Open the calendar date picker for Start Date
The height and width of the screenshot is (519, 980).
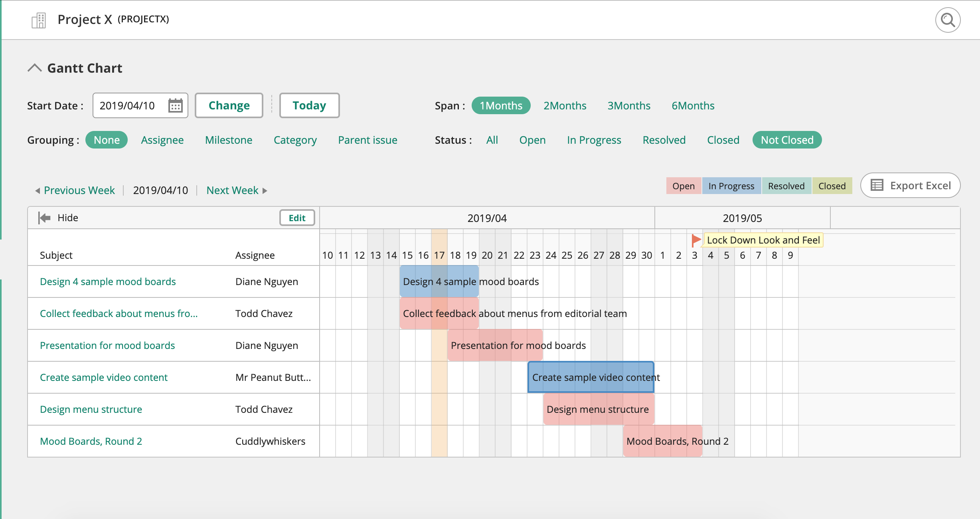pos(176,105)
